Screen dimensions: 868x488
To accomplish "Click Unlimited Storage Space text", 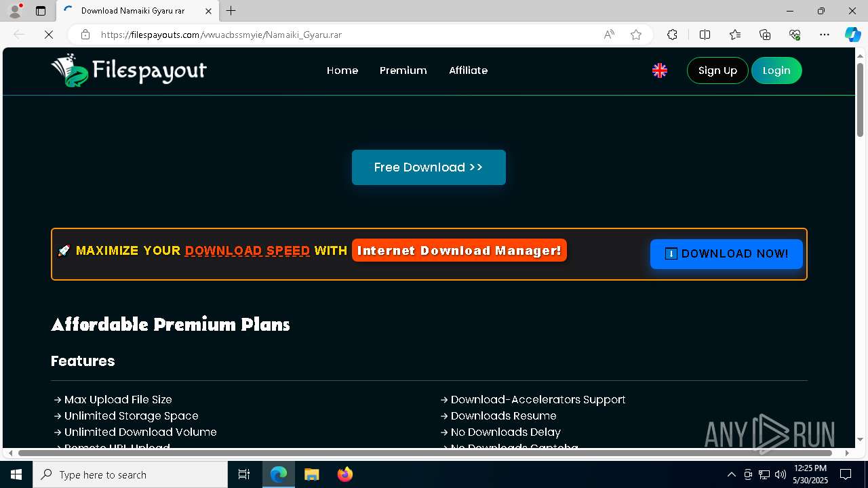I will point(132,416).
